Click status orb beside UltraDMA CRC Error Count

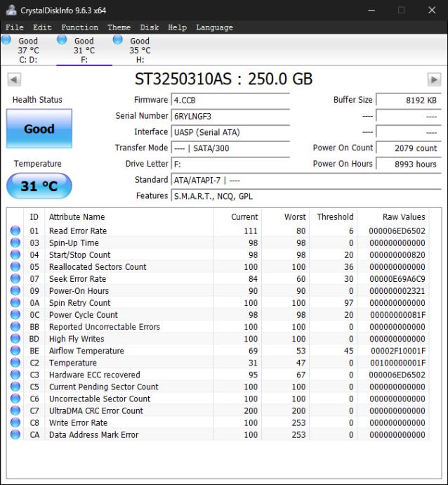tap(15, 410)
